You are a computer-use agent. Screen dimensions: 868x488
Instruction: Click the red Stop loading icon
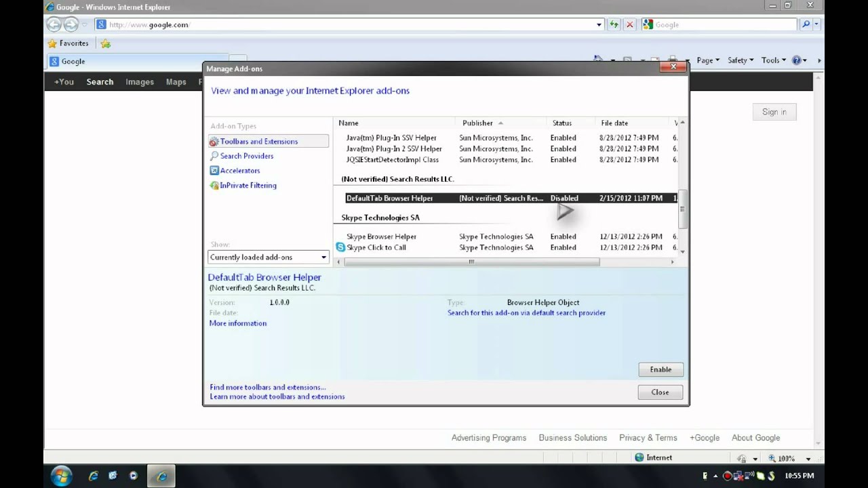(x=630, y=24)
